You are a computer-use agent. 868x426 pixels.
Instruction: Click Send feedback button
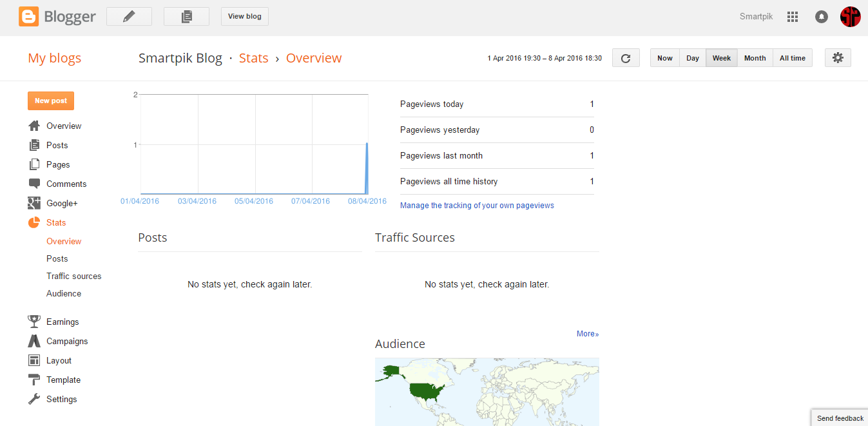840,418
